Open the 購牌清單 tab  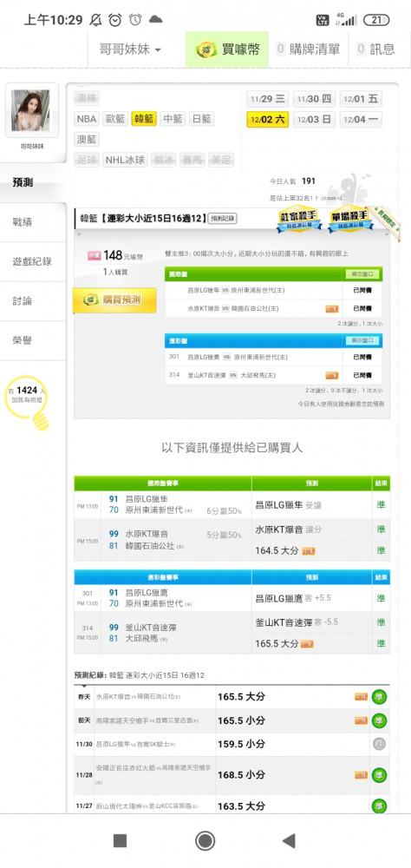308,49
